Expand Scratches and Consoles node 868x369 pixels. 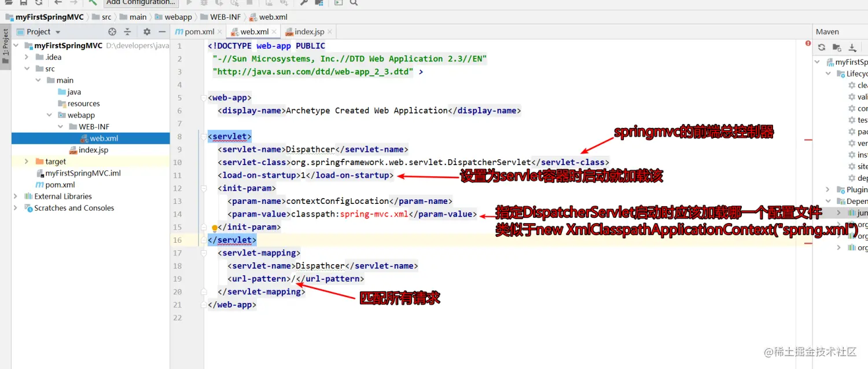(x=16, y=208)
